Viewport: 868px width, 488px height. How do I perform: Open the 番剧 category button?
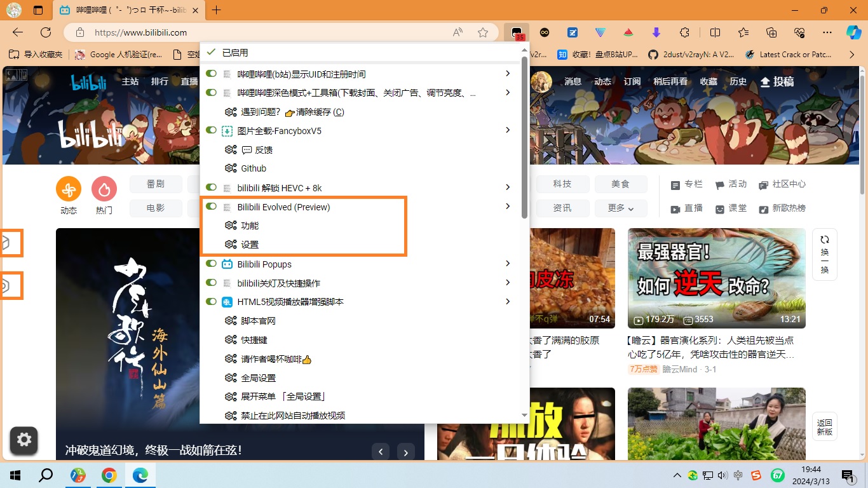156,184
